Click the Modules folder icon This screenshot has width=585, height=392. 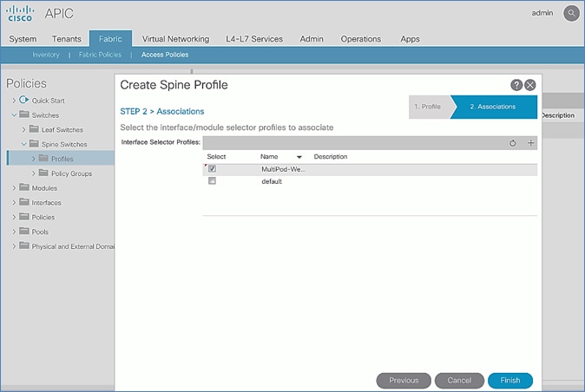(x=24, y=187)
